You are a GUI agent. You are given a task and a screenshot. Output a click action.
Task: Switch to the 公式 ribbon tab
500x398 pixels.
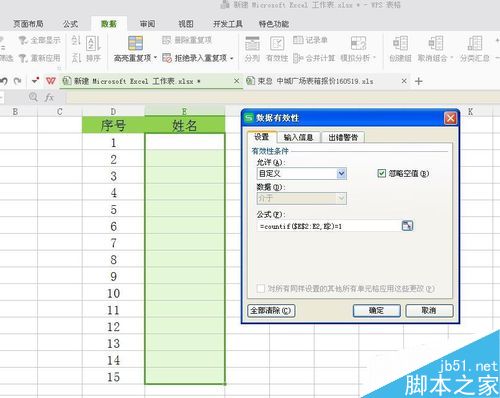point(70,24)
